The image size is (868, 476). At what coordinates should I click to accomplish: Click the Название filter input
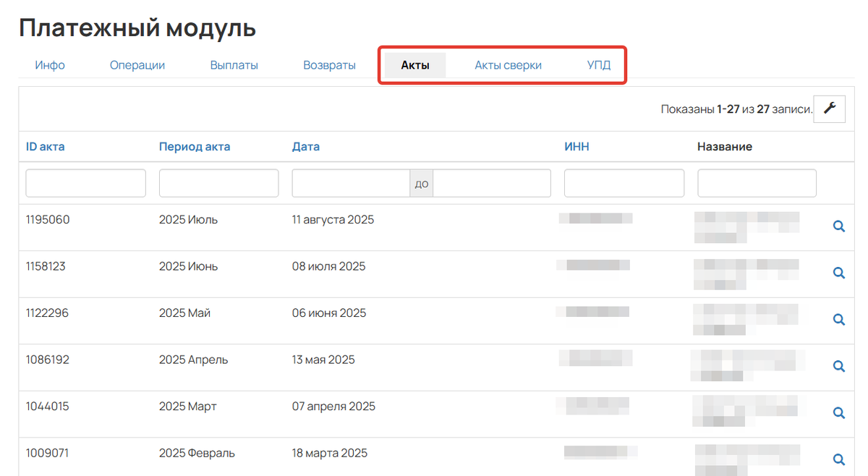(x=757, y=184)
